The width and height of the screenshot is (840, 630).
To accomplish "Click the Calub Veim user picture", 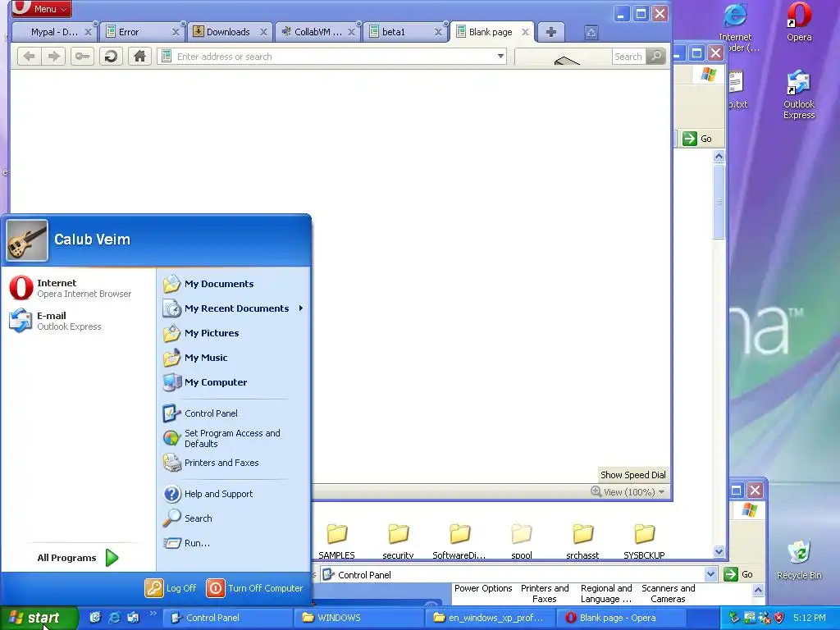I will tap(27, 240).
